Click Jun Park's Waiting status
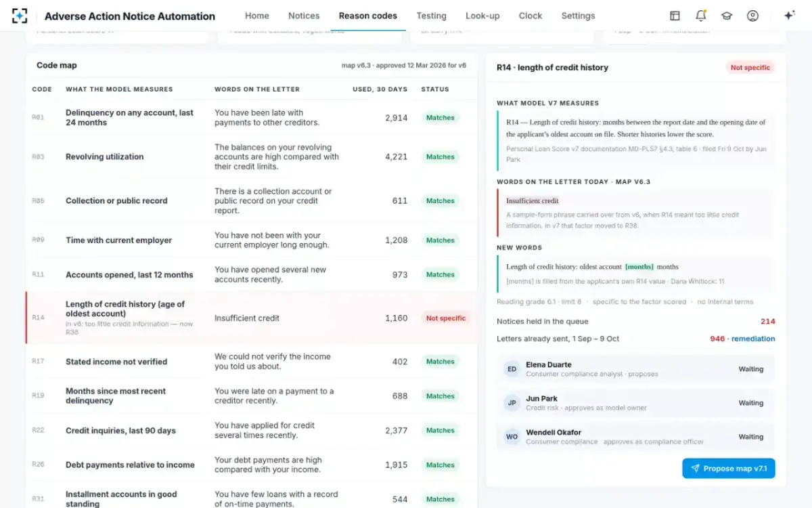812x508 pixels. pos(751,403)
